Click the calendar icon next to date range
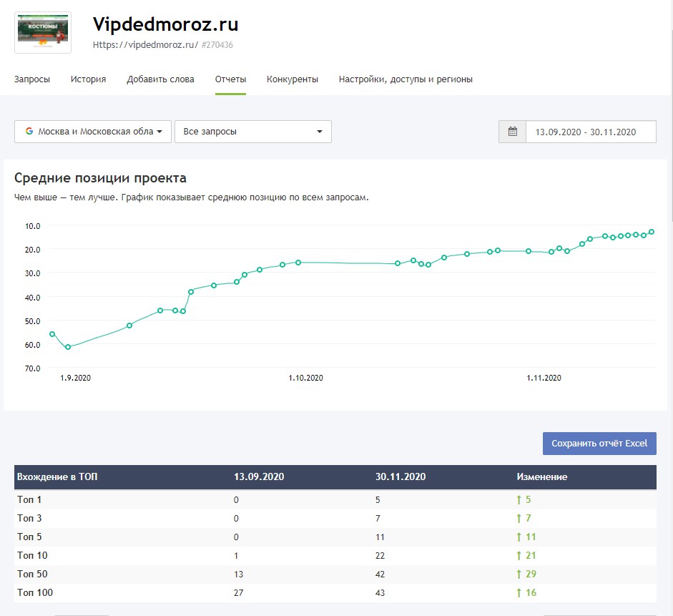This screenshot has height=616, width=673. [x=513, y=132]
